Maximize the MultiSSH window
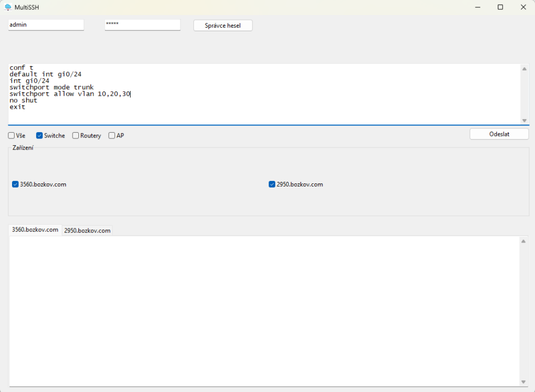Image resolution: width=535 pixels, height=392 pixels. 500,7
